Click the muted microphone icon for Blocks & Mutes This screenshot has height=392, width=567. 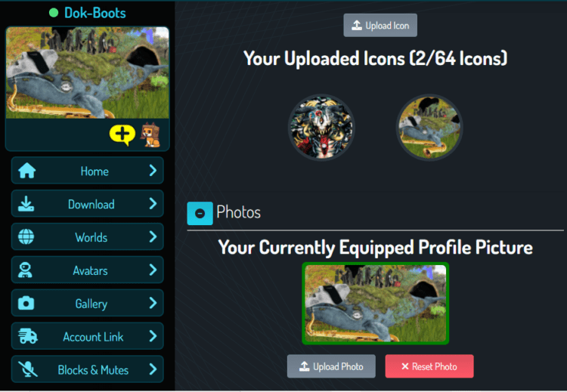(28, 369)
